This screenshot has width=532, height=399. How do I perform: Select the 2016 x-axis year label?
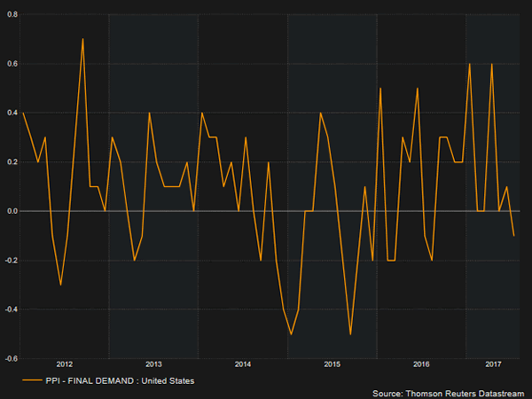point(422,364)
